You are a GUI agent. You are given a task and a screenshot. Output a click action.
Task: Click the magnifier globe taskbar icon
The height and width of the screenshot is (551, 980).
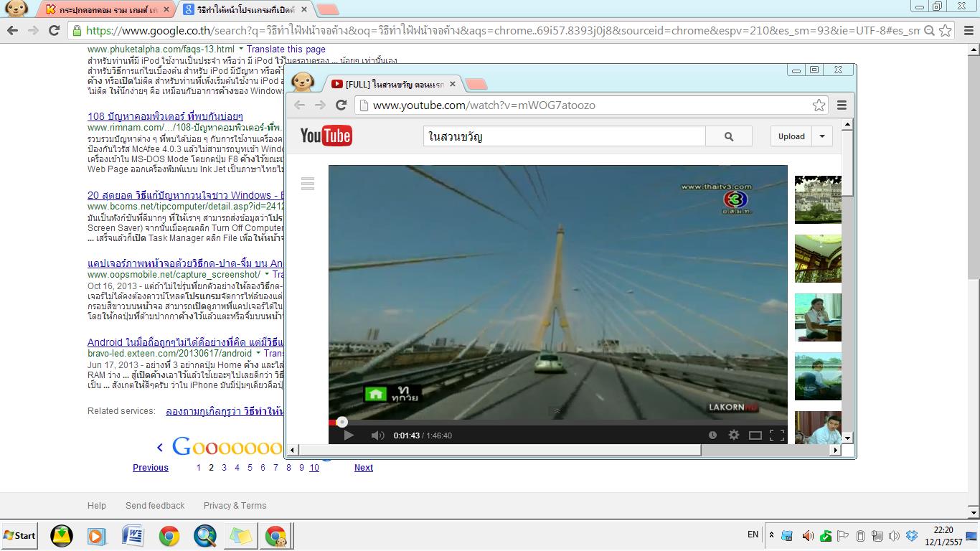(x=204, y=536)
